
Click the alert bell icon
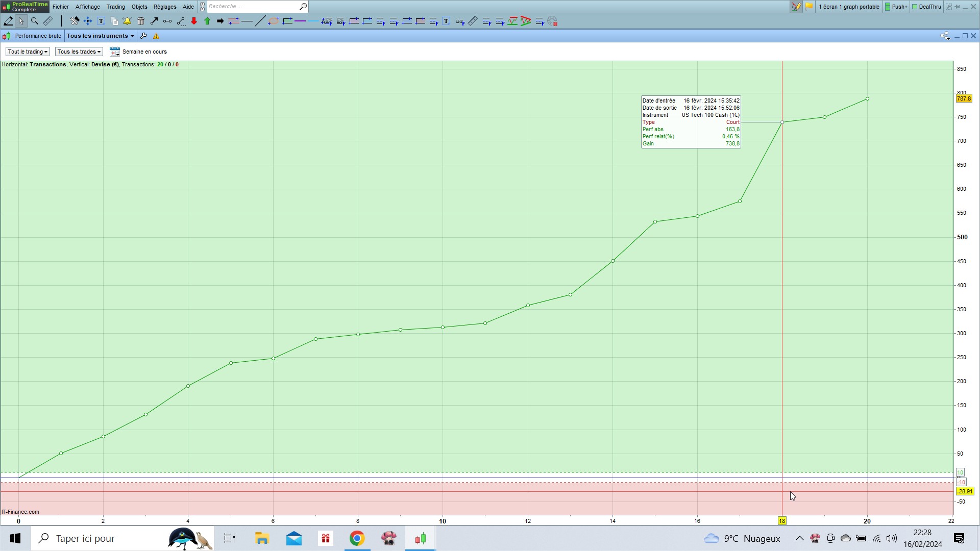(127, 21)
